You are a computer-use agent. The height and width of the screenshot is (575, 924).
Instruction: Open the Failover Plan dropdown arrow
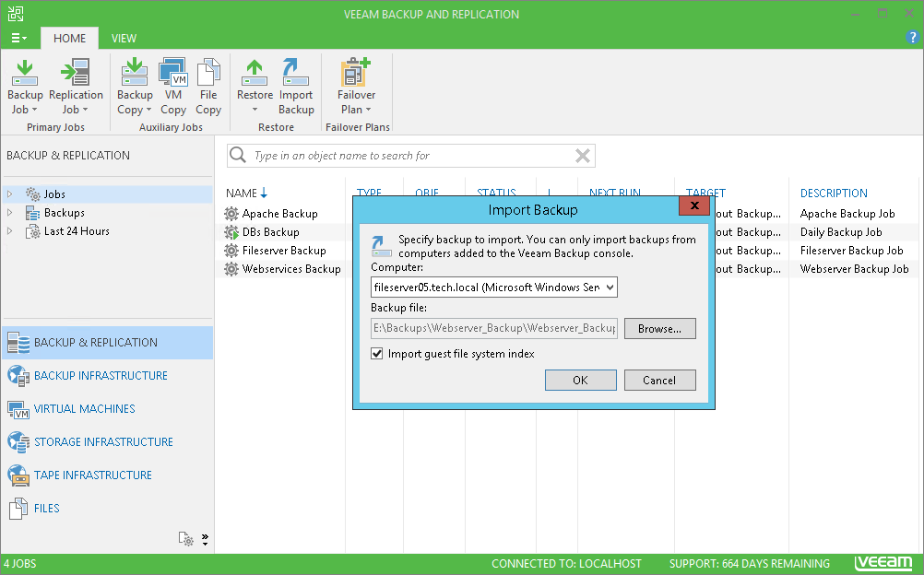(368, 110)
